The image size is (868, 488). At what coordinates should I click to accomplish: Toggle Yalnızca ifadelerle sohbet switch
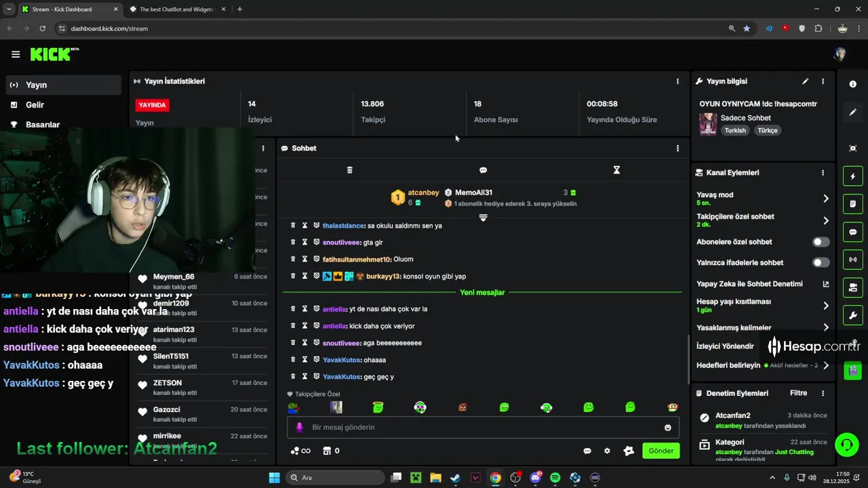point(821,262)
